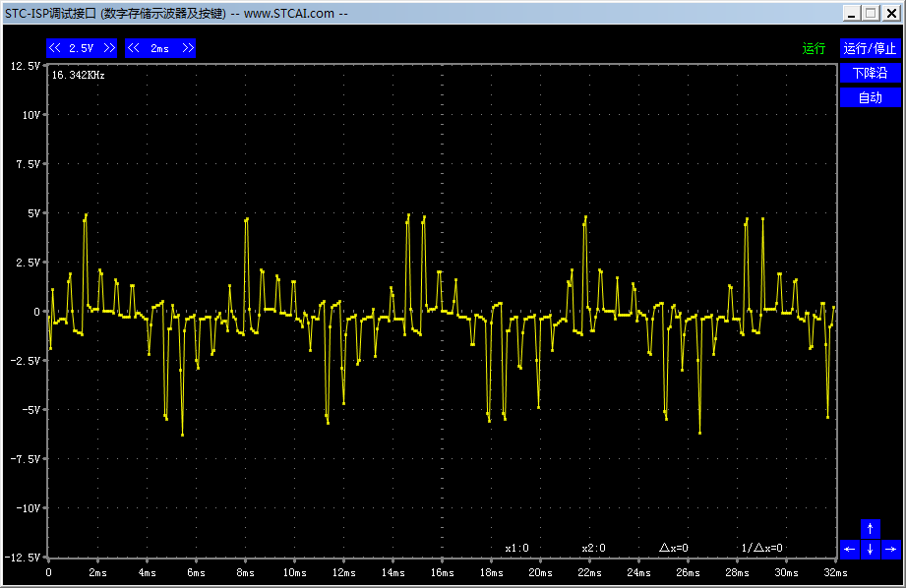Click the 2ms time base label
Image resolution: width=906 pixels, height=588 pixels.
(x=160, y=48)
